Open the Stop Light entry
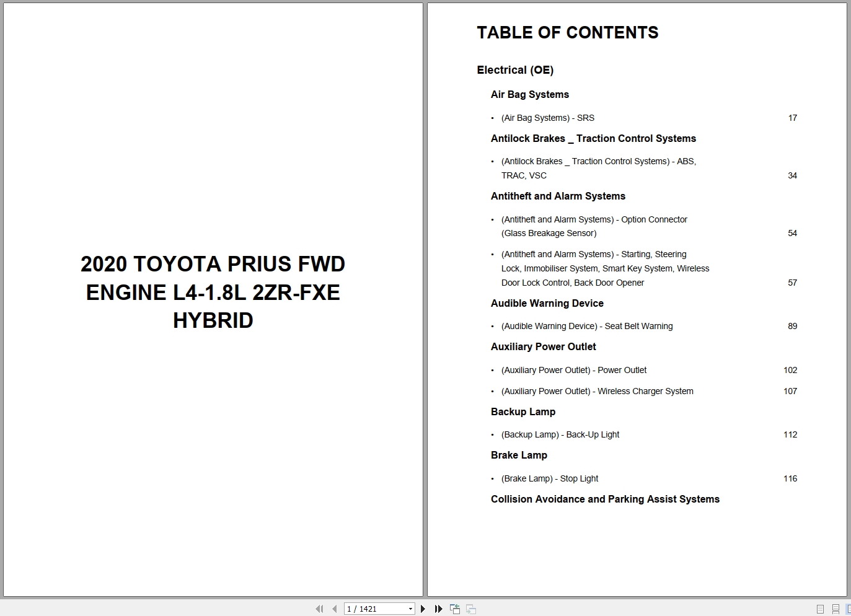851x616 pixels. (x=550, y=478)
